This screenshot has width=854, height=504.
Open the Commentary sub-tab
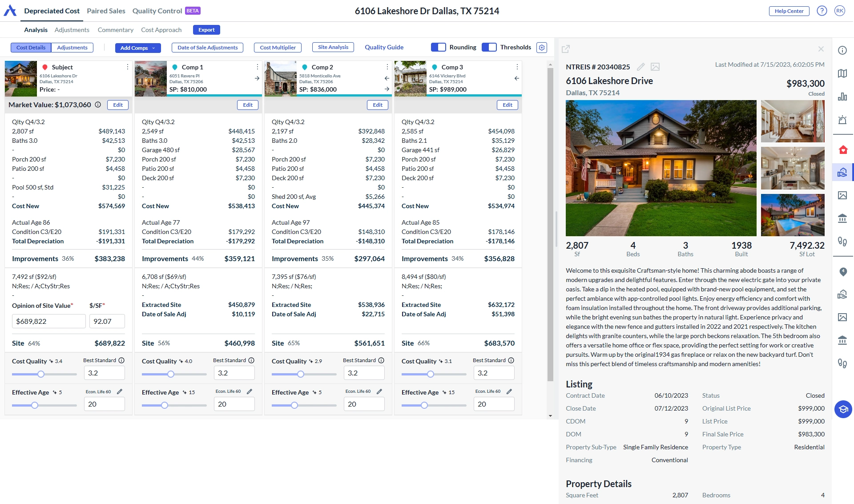[115, 30]
